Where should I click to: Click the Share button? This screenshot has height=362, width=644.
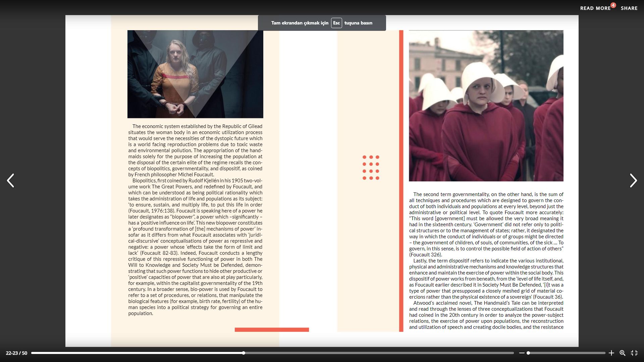click(x=629, y=8)
